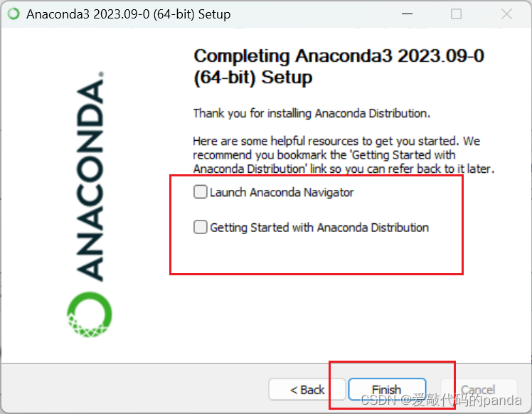Screen dimensions: 532x414
Task: Click the 'Here are some helpful resources' paragraph
Action: [344, 155]
